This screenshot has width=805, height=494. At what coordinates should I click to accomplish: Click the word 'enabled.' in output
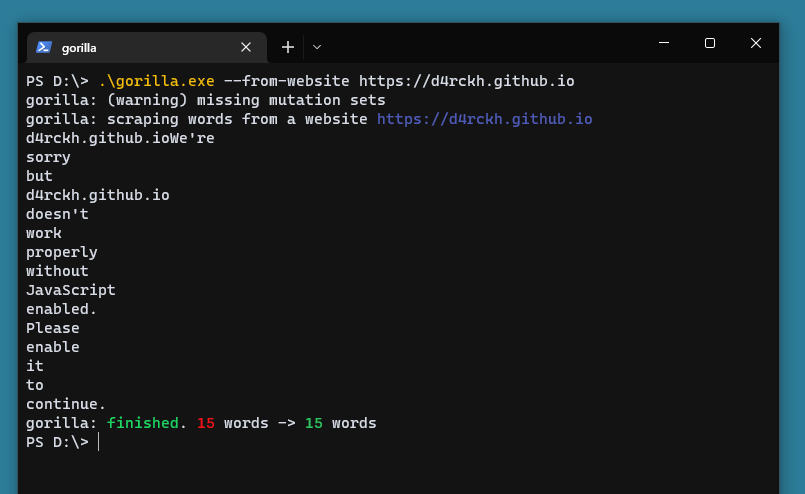(62, 309)
